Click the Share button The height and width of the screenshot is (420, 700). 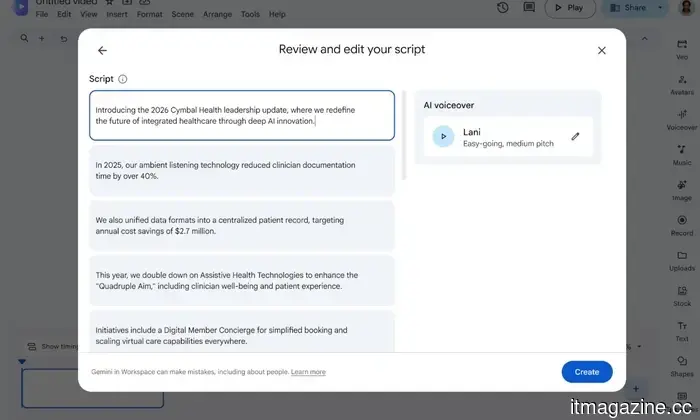[x=628, y=8]
